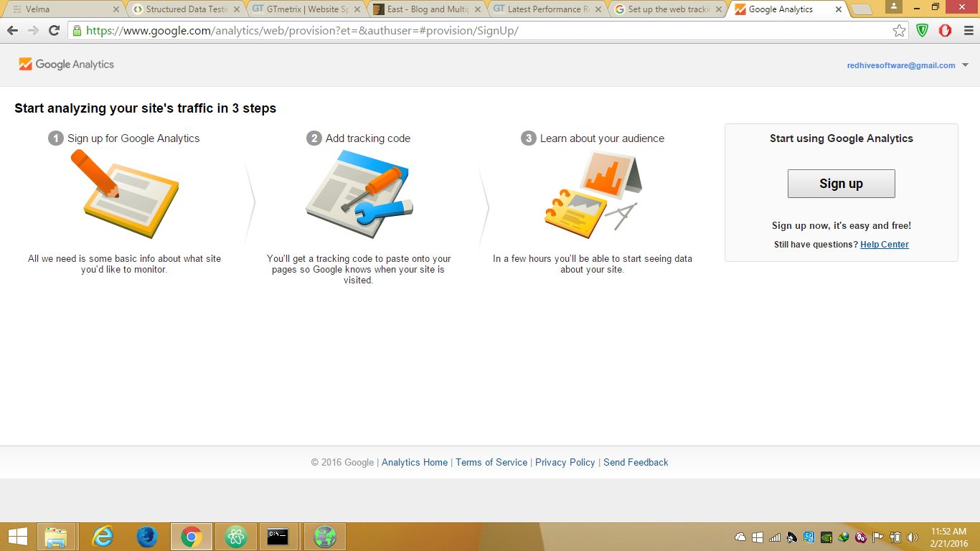Click 'Start using Google Analytics' panel title
The width and height of the screenshot is (980, 551).
point(842,138)
